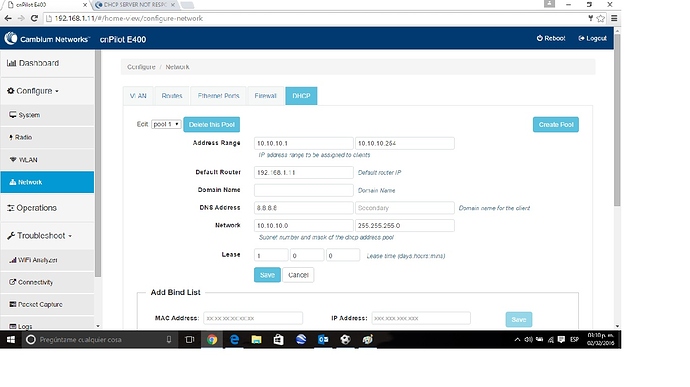Switch to the Firewall tab
Viewport: 690px width, 387px height.
click(x=265, y=96)
